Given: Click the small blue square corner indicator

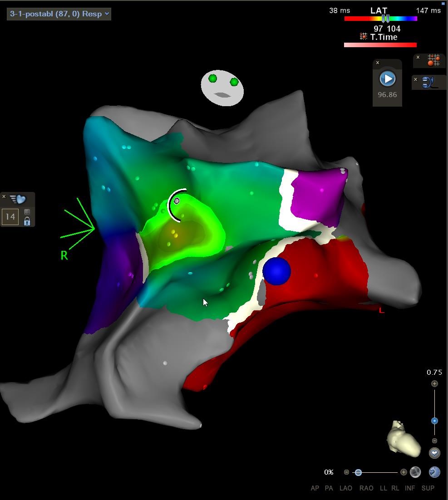Looking at the screenshot, I should coord(443,4).
